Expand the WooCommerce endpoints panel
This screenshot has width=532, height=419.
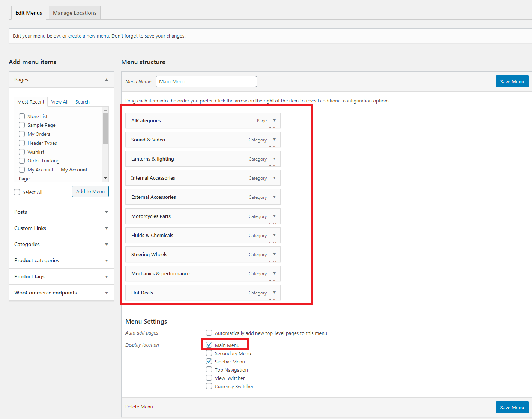click(x=61, y=293)
